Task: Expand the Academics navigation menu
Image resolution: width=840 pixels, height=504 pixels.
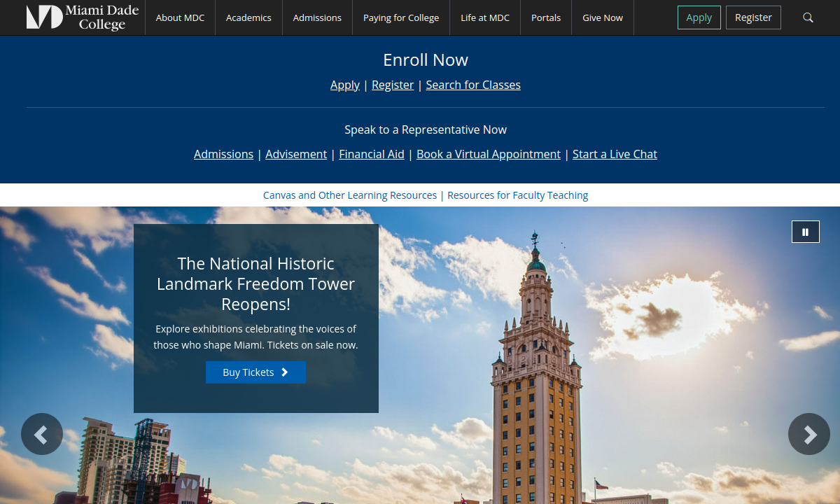Action: tap(248, 17)
